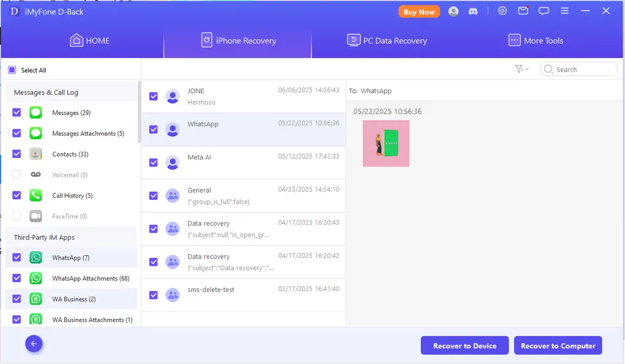This screenshot has width=625, height=364.
Task: Uncheck the WA Business (2) checkbox
Action: [17, 299]
